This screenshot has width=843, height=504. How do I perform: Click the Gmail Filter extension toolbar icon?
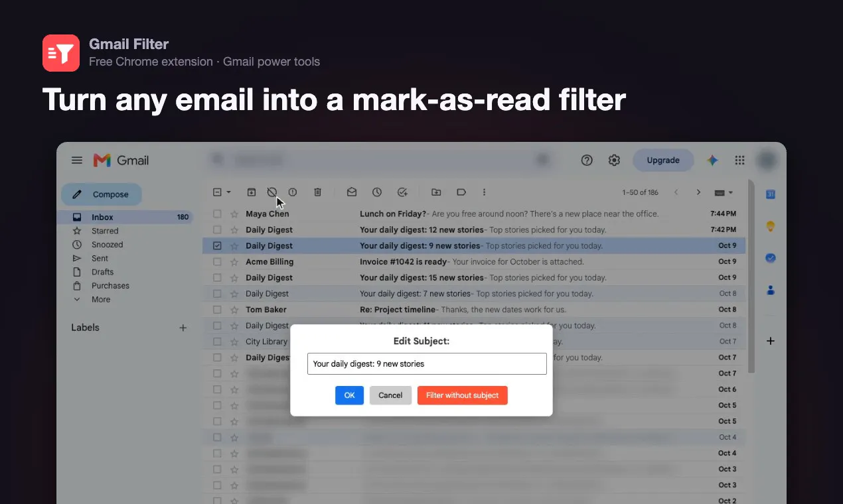[x=271, y=192]
